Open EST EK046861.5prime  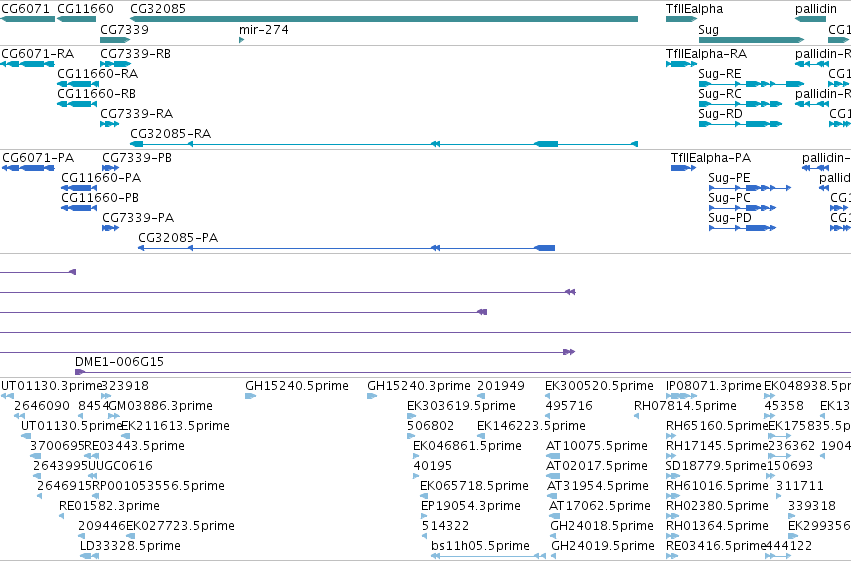click(x=467, y=446)
